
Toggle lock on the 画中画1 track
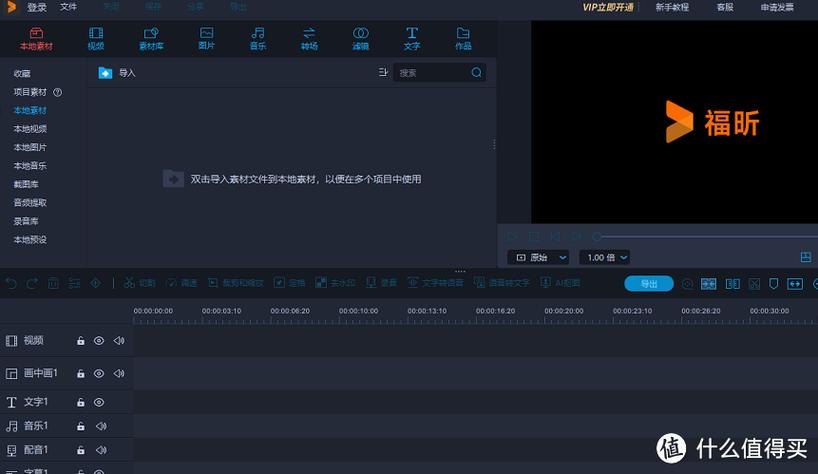(x=80, y=373)
